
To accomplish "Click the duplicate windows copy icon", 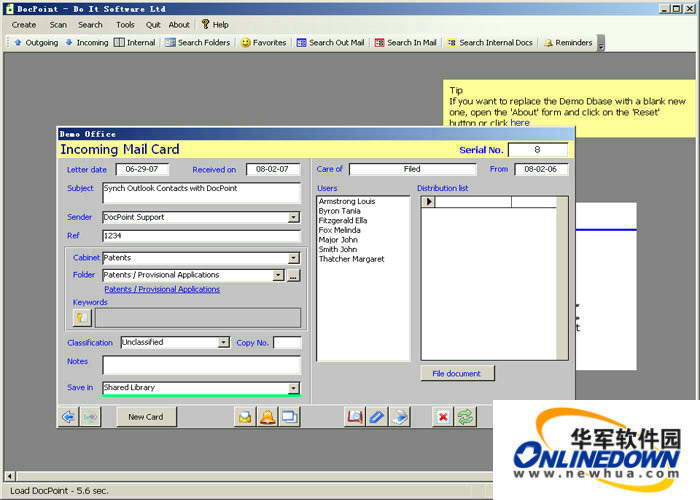I will [290, 417].
